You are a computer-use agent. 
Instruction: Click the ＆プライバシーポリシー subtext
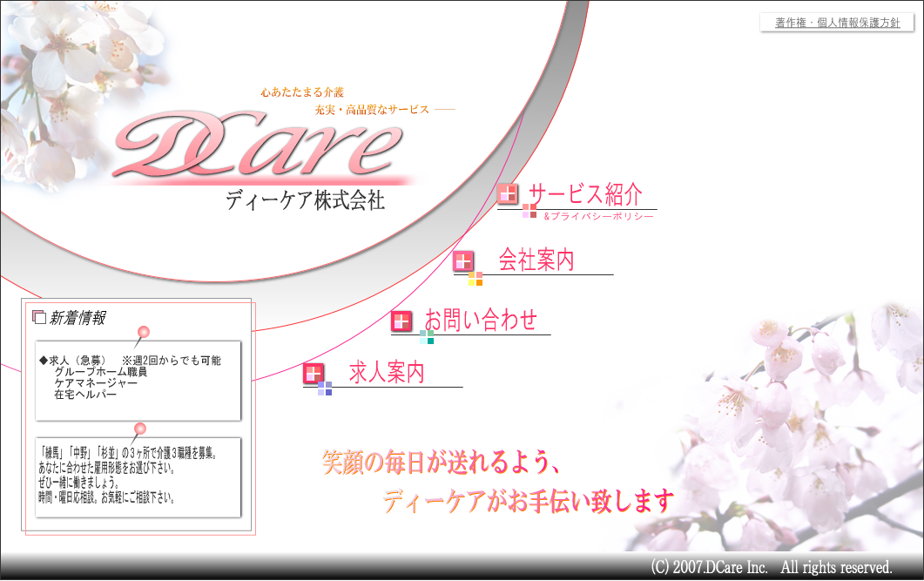(x=598, y=216)
